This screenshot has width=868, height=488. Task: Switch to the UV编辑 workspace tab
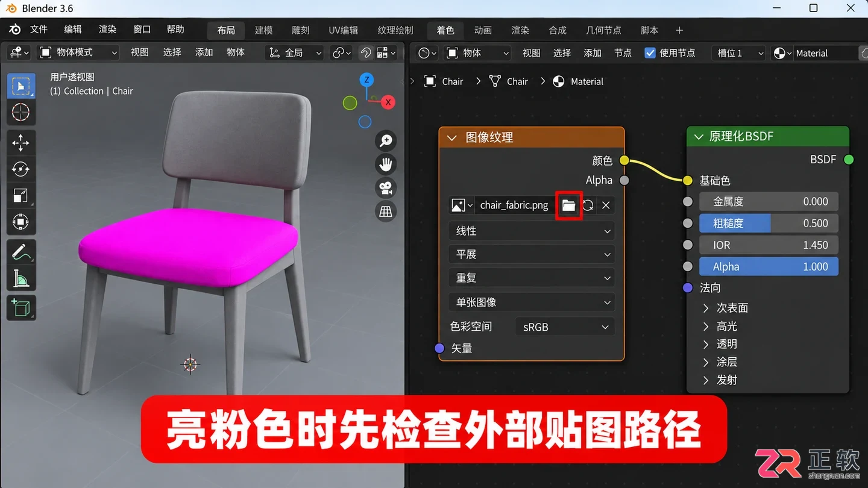pos(343,30)
